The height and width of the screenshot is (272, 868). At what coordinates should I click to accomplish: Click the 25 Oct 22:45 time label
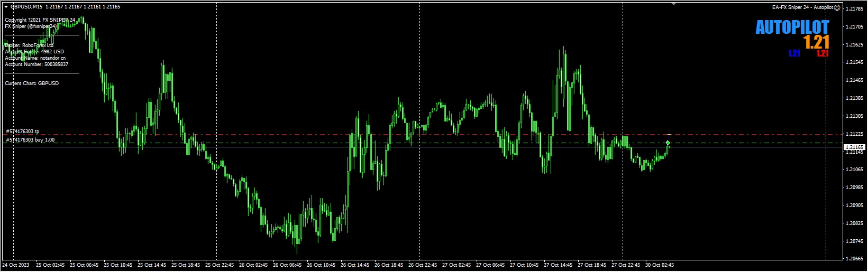click(x=220, y=265)
